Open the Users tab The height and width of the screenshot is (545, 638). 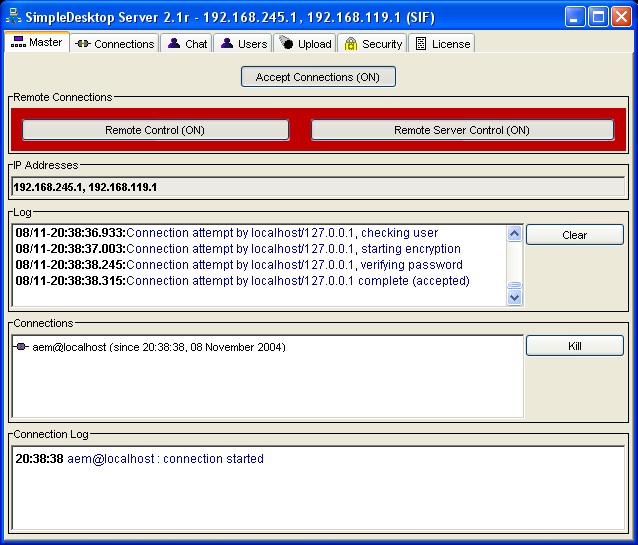(243, 43)
